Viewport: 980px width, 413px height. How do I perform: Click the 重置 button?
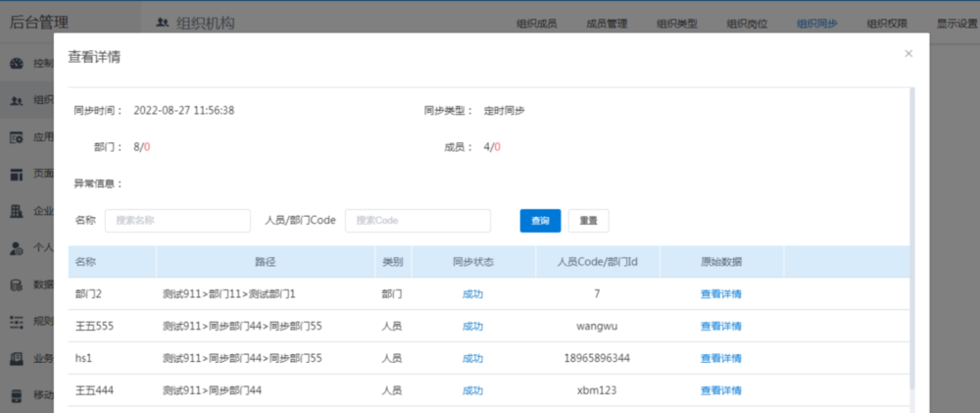pos(588,221)
